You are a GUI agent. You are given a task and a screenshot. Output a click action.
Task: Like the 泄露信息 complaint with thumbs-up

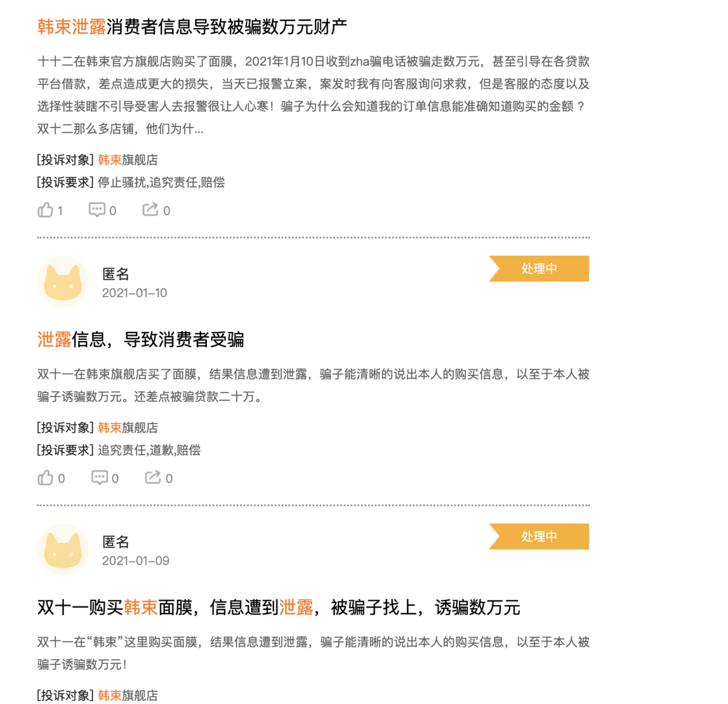(x=45, y=478)
